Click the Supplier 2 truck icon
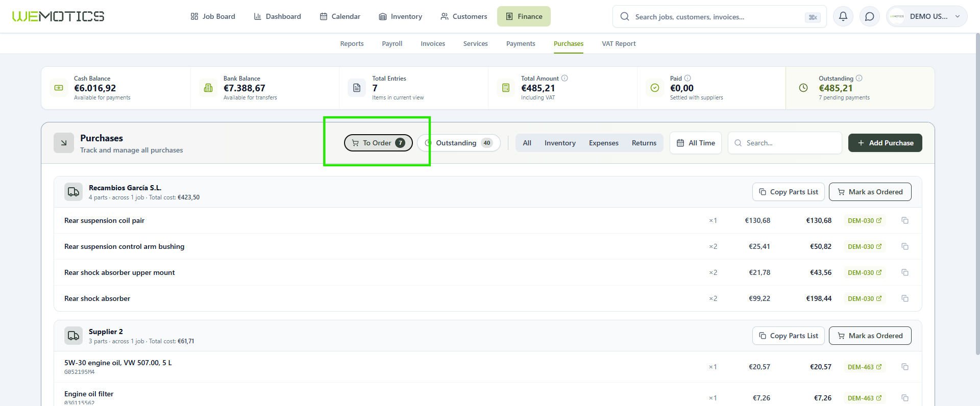The image size is (980, 406). click(73, 336)
